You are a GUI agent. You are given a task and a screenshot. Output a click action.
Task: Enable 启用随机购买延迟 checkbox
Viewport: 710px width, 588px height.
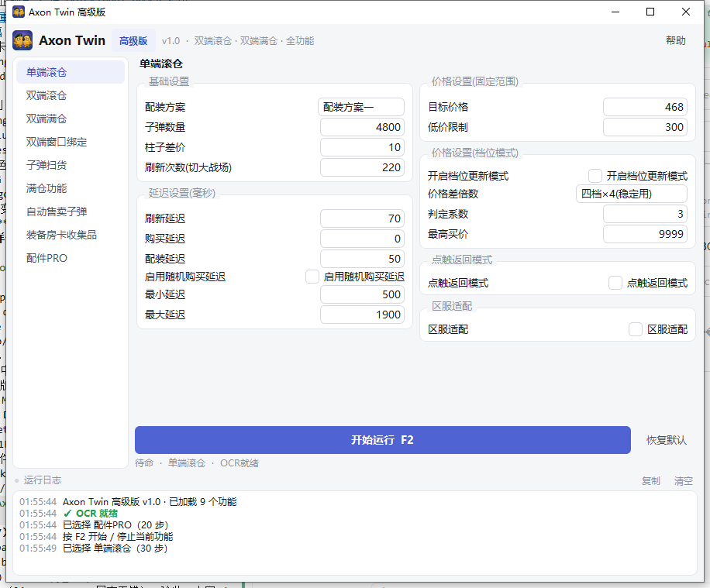312,277
